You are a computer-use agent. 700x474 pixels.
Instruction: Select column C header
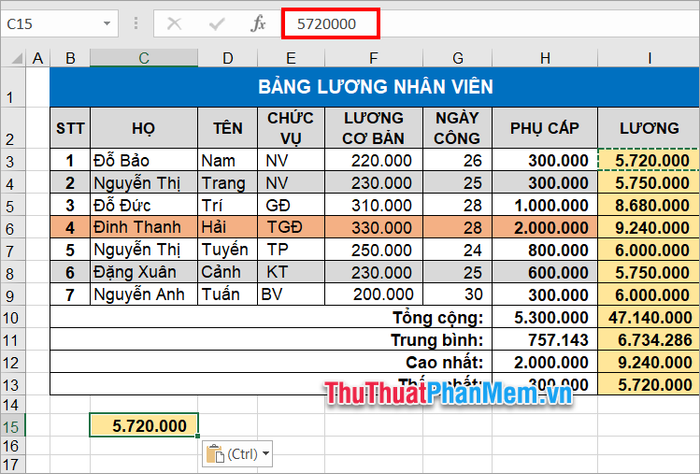144,60
